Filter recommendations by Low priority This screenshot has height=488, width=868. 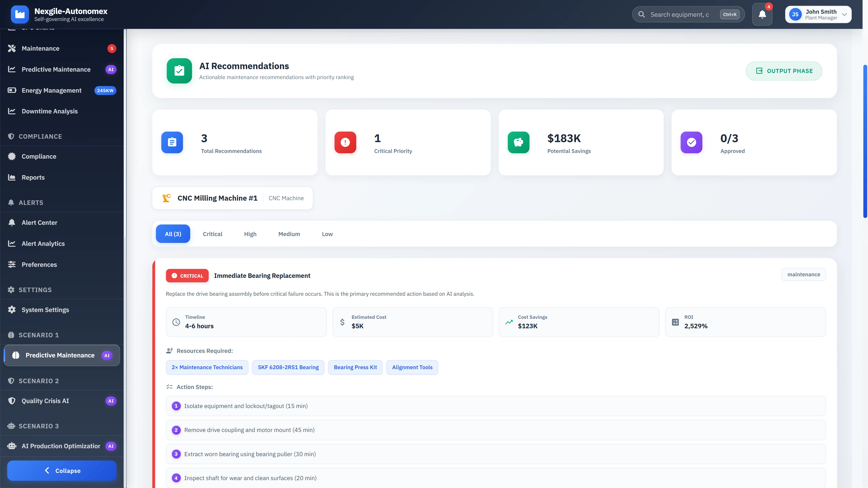327,234
